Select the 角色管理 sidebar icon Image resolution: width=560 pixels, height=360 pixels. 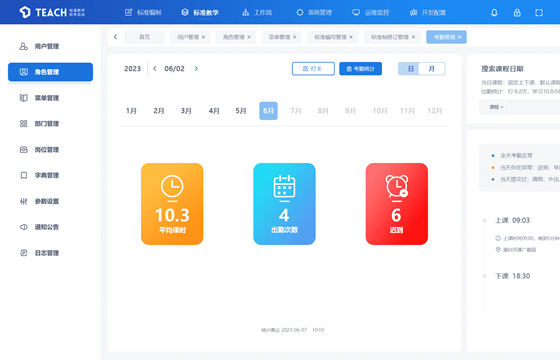[24, 72]
